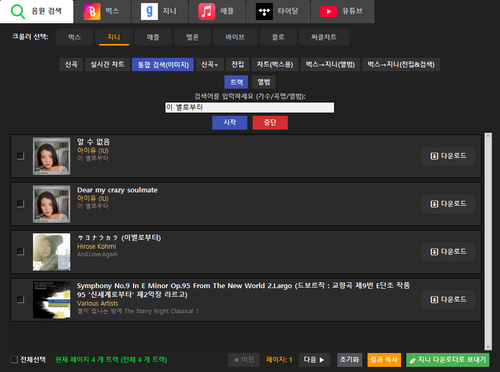This screenshot has width=500, height=372.
Task: Click the Genie 'g' logo icon
Action: point(149,11)
